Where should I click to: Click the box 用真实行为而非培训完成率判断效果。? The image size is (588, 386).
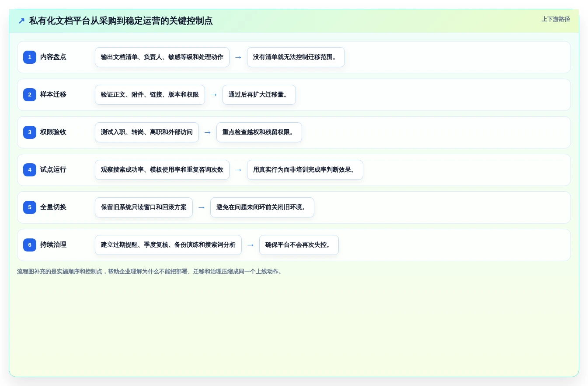[x=305, y=170]
